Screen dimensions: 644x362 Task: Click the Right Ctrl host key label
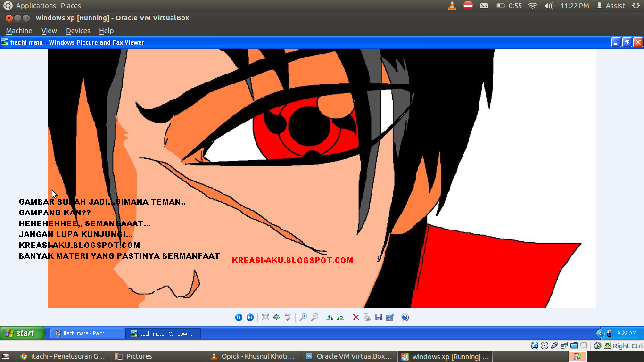click(627, 346)
